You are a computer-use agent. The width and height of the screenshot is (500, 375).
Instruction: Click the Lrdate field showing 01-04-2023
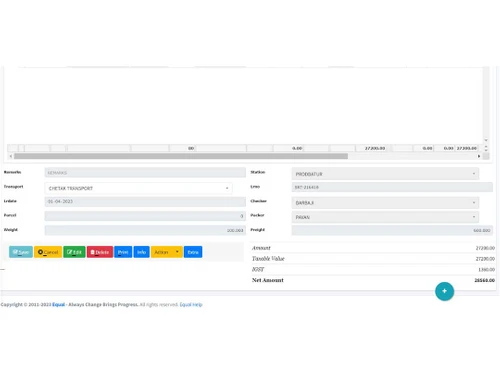coord(145,201)
